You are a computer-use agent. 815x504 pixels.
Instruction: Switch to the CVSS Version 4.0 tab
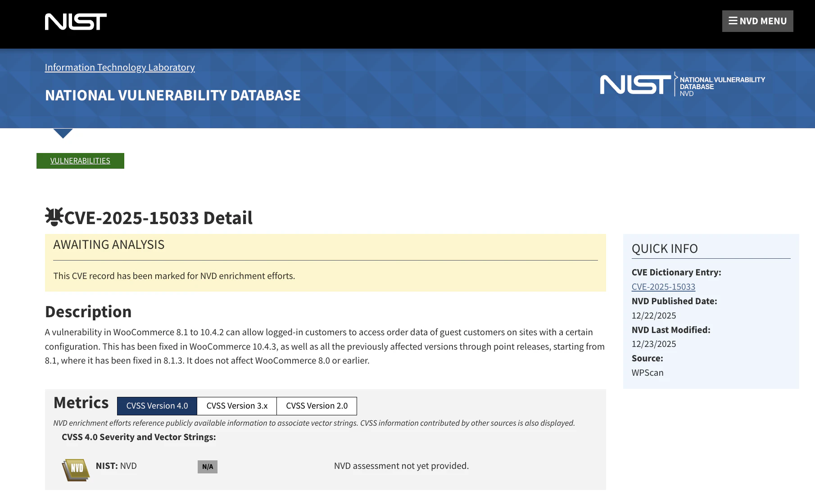tap(157, 406)
